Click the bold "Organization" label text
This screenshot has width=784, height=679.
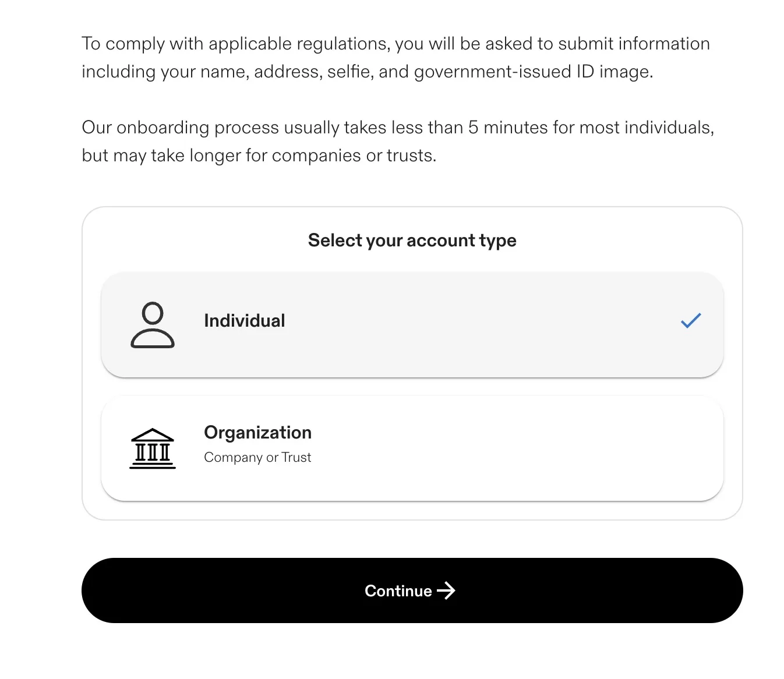257,433
